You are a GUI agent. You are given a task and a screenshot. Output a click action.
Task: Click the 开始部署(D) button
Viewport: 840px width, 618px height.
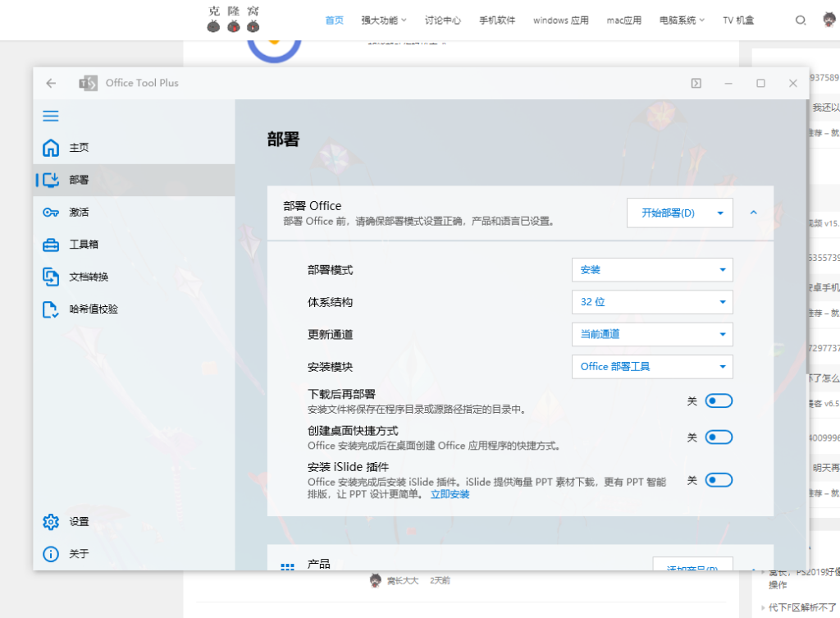668,213
